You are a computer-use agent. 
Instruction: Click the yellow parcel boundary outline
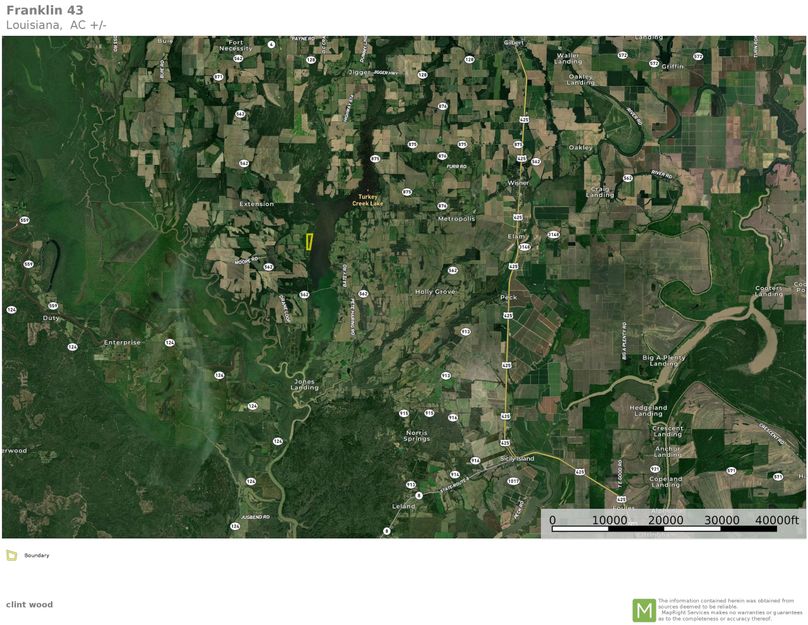pyautogui.click(x=309, y=242)
